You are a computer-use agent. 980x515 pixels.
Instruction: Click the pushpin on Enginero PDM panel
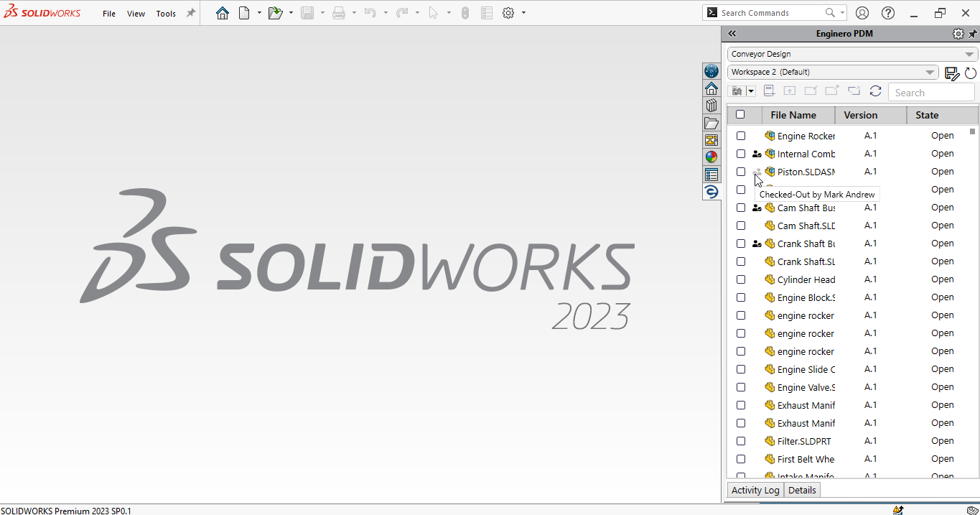(973, 34)
